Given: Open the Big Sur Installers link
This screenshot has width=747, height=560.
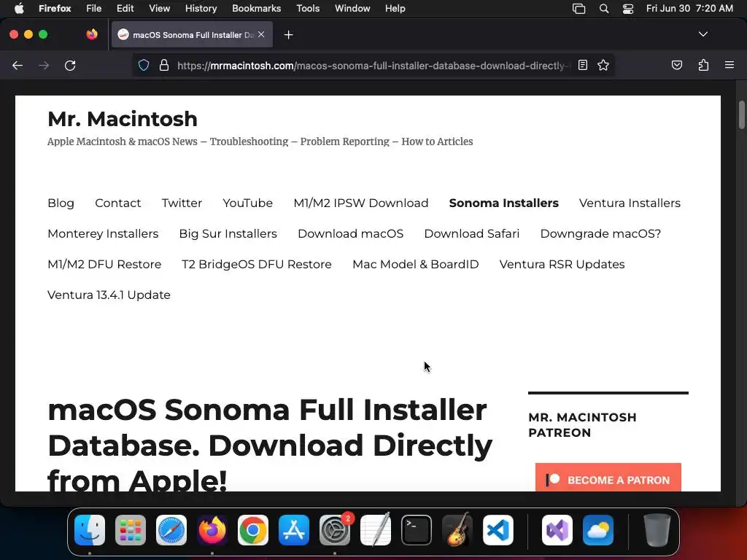Looking at the screenshot, I should pyautogui.click(x=228, y=233).
